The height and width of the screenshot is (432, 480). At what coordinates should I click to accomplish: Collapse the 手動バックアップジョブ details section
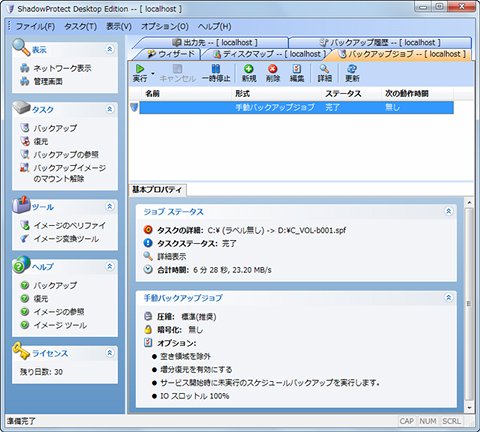point(449,297)
